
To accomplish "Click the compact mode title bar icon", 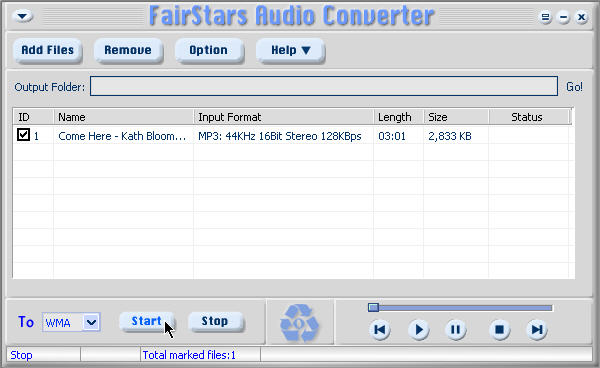I will coord(545,17).
